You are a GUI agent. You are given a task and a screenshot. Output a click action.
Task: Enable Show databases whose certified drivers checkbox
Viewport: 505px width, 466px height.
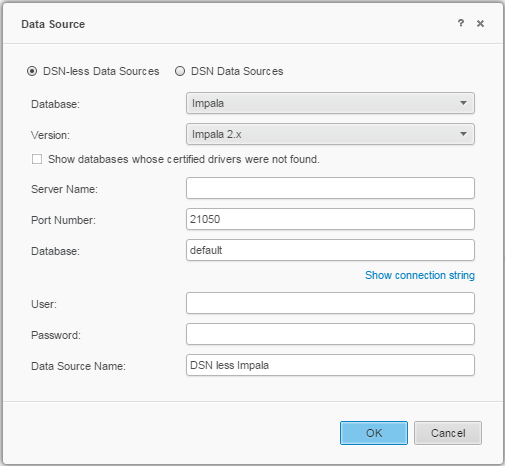pyautogui.click(x=37, y=159)
